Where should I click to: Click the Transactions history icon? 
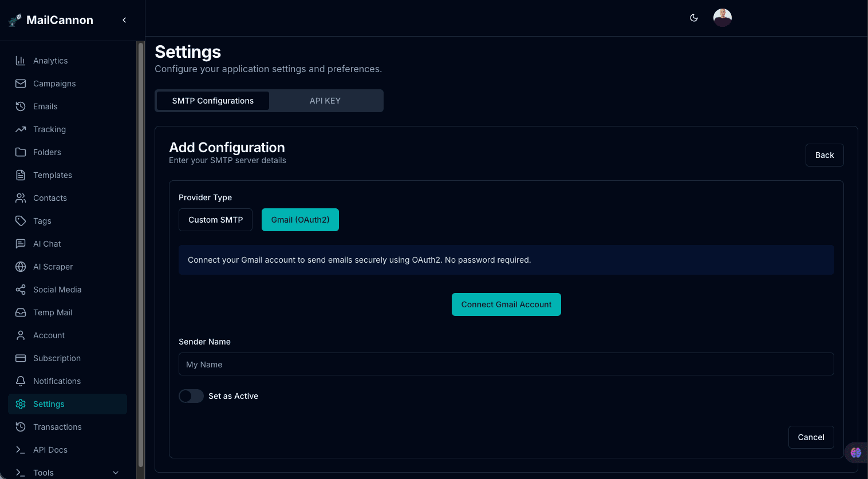tap(21, 427)
